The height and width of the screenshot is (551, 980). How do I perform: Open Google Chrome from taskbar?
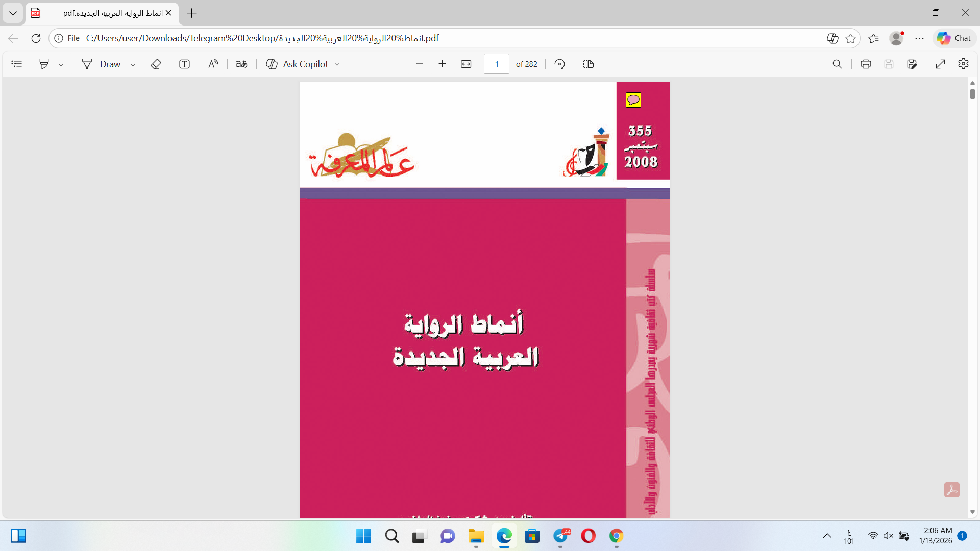616,536
